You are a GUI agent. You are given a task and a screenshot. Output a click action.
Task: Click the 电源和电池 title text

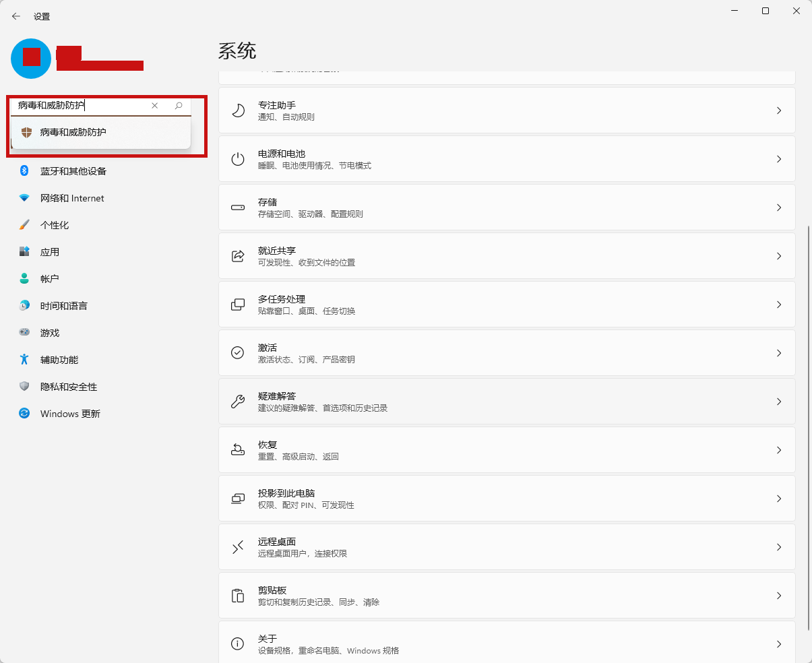click(x=282, y=154)
